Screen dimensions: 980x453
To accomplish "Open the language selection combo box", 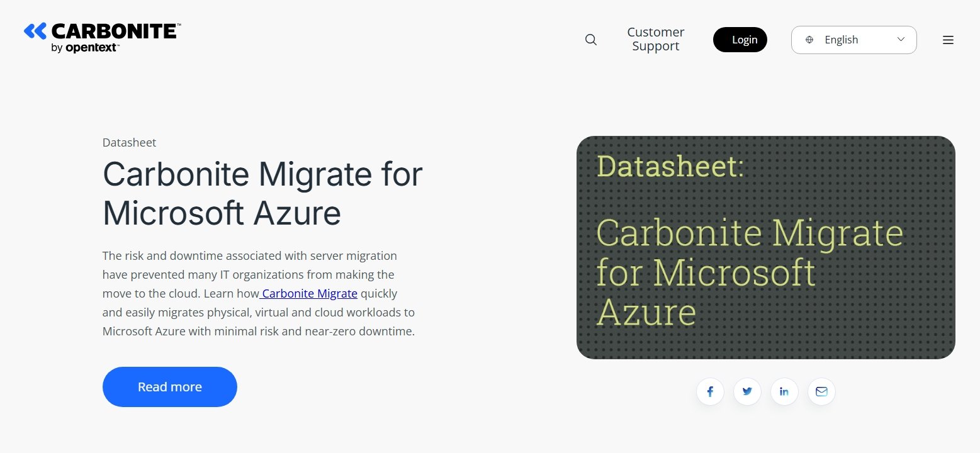I will [x=853, y=39].
